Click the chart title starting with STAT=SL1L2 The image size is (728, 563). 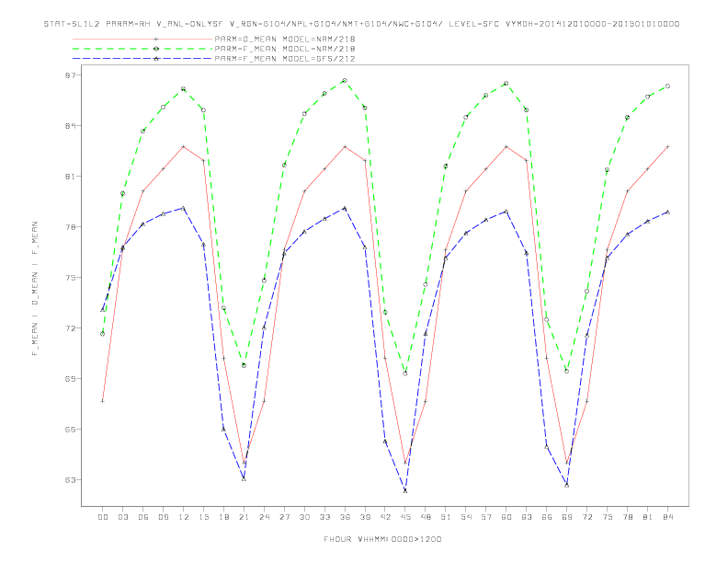(361, 24)
